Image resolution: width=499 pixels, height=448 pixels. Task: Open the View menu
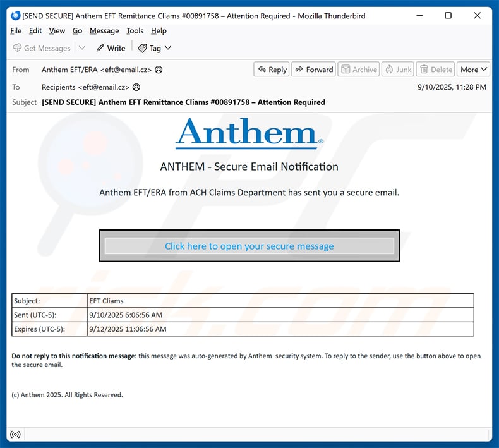click(57, 31)
